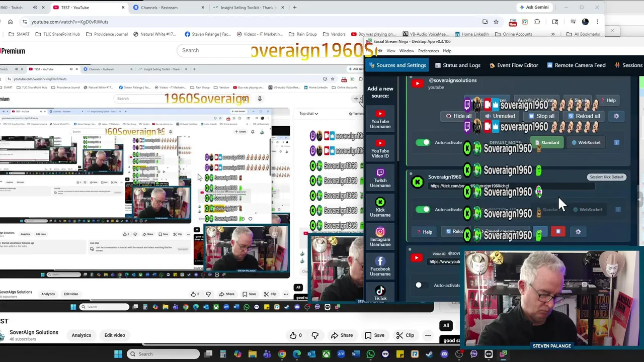
Task: Select WebSocket mode on Kick source
Action: [587, 210]
